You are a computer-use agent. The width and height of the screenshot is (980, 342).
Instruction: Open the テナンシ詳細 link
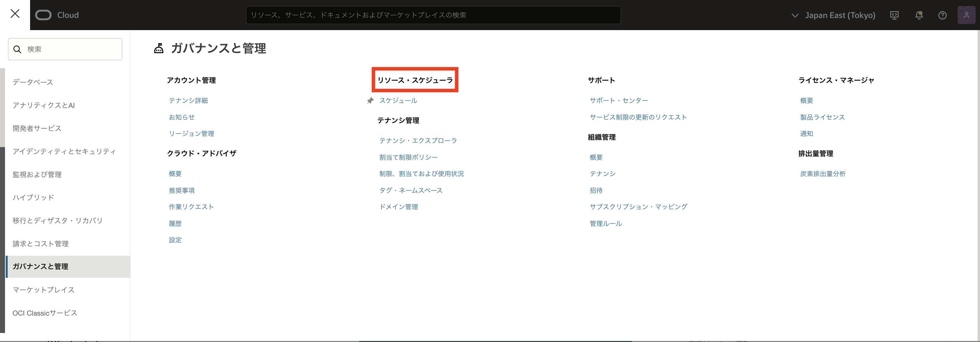188,100
